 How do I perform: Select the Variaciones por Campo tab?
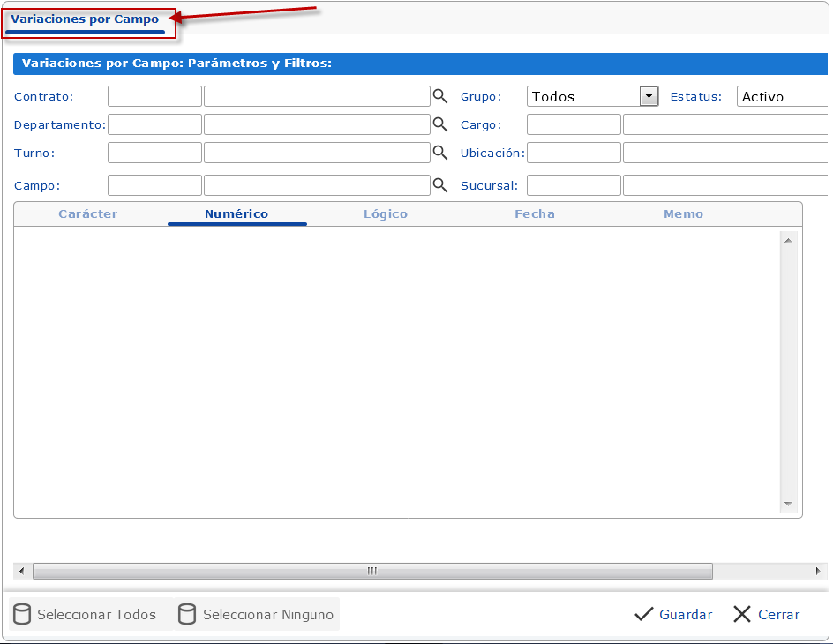85,19
